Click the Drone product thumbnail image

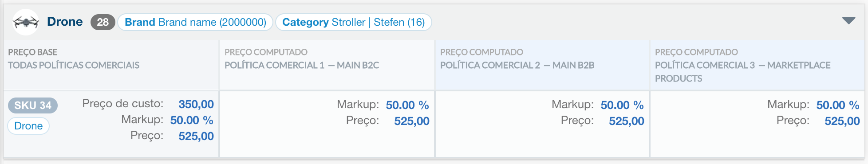click(x=26, y=22)
